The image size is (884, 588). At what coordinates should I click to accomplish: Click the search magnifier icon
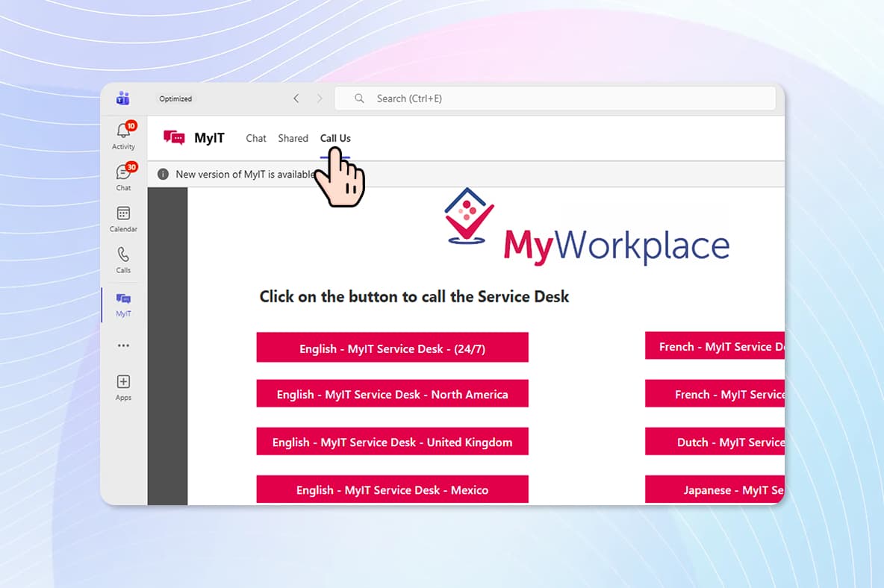pos(359,98)
